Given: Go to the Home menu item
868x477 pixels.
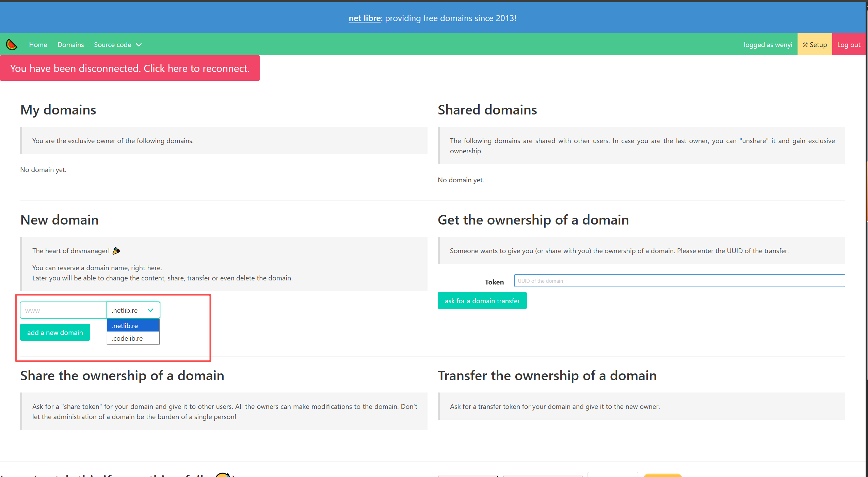Looking at the screenshot, I should click(38, 45).
